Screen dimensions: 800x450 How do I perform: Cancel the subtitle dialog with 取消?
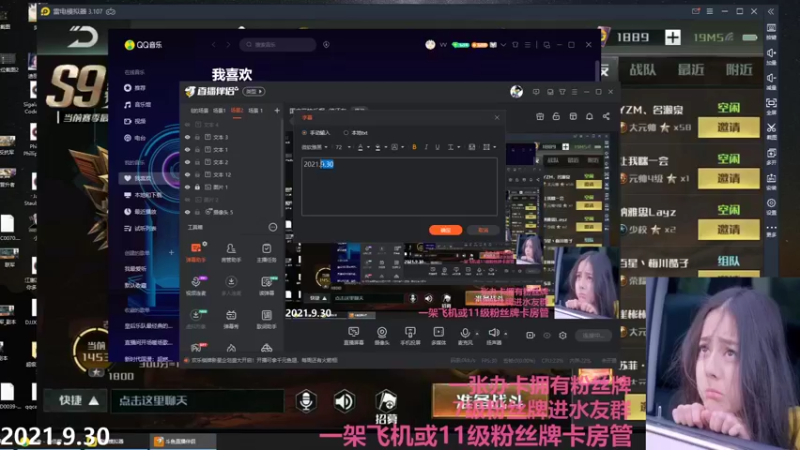point(483,230)
